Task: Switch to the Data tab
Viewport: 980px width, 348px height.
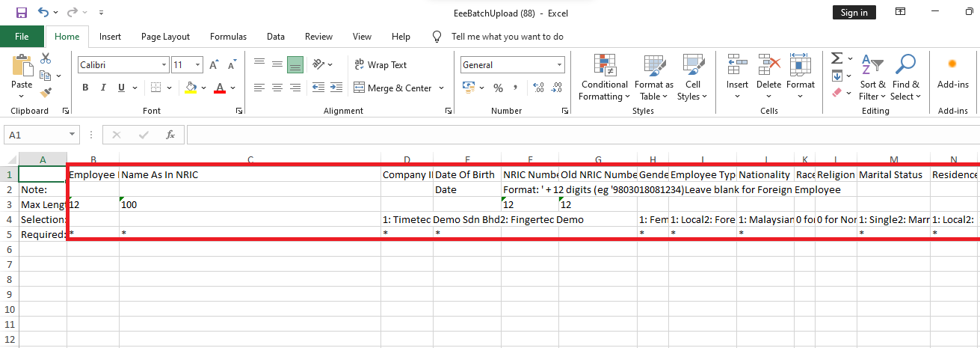Action: pyautogui.click(x=276, y=36)
